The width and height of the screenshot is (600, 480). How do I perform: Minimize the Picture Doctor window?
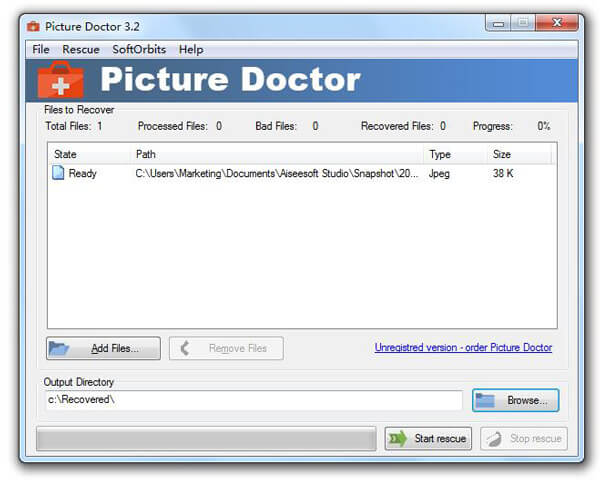(498, 23)
